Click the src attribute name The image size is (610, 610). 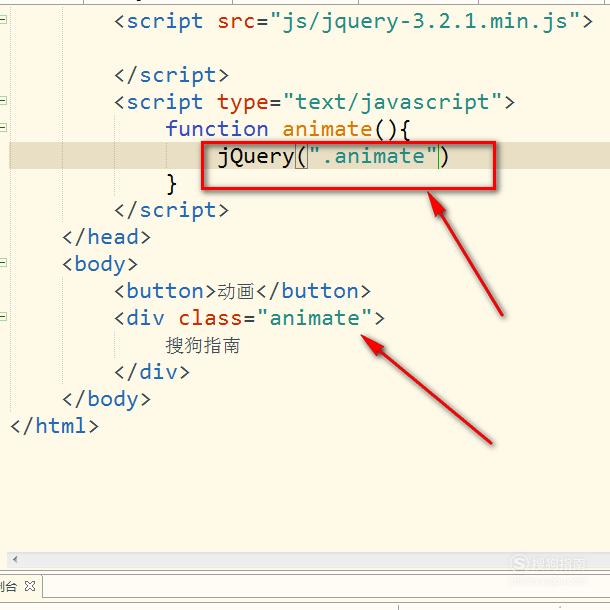[x=237, y=21]
